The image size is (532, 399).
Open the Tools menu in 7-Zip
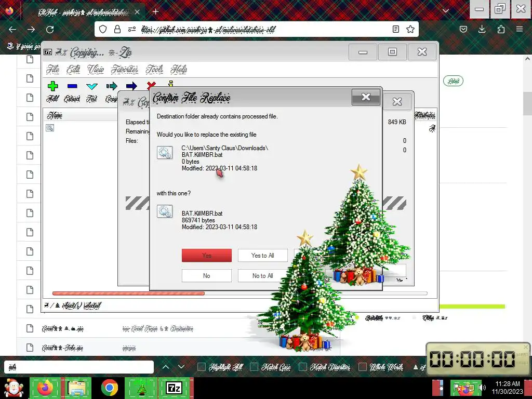click(154, 69)
